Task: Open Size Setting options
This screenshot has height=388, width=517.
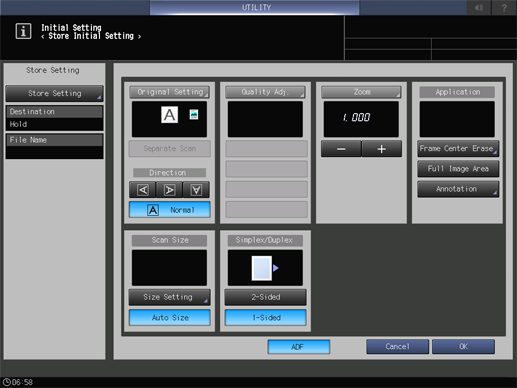Action: [170, 297]
